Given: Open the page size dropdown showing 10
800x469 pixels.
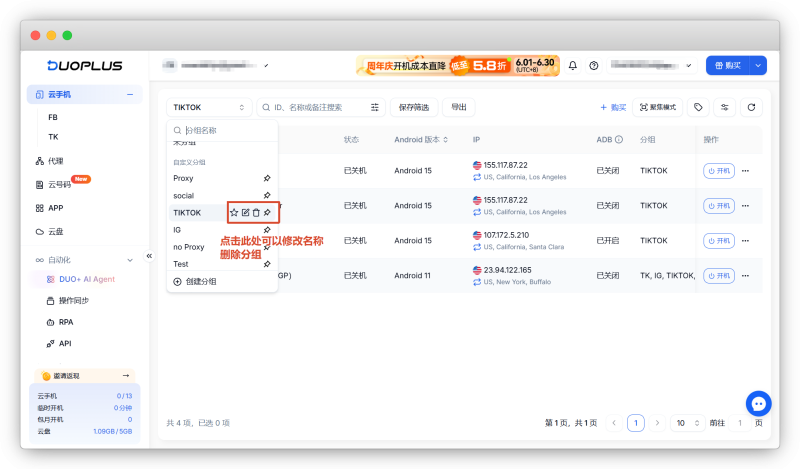Looking at the screenshot, I should tap(688, 423).
